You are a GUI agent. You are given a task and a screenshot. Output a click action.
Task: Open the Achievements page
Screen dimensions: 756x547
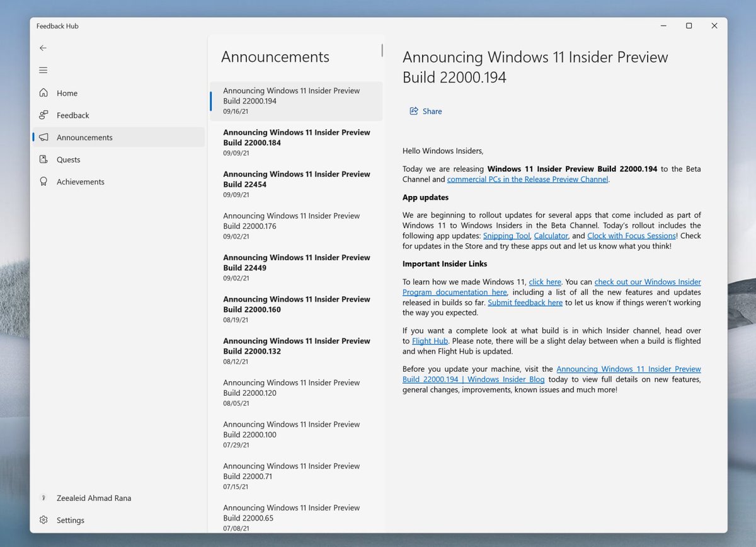[118, 181]
